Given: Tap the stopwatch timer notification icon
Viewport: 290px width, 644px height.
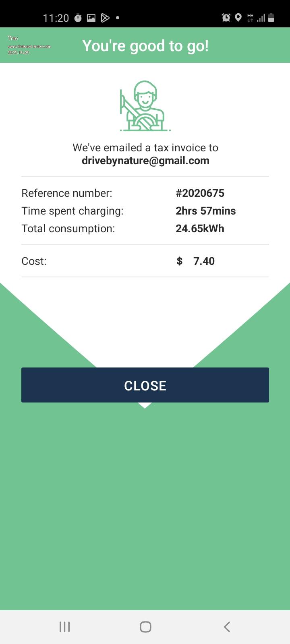Looking at the screenshot, I should pos(78,18).
